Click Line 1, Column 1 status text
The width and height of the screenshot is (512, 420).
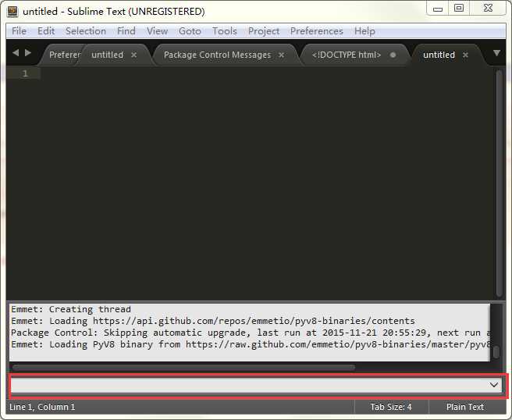pos(42,407)
